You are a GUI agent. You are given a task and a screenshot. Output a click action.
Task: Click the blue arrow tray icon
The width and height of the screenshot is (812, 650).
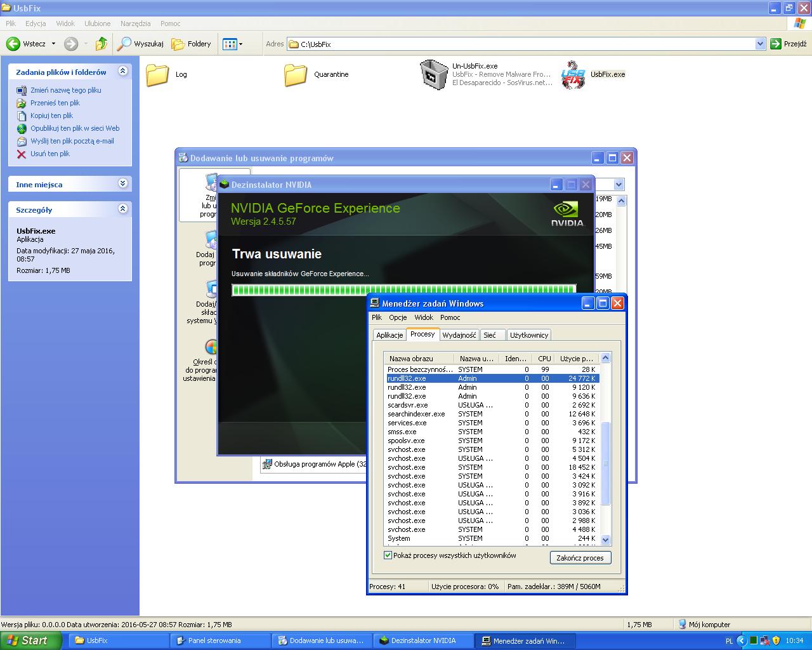pyautogui.click(x=742, y=640)
